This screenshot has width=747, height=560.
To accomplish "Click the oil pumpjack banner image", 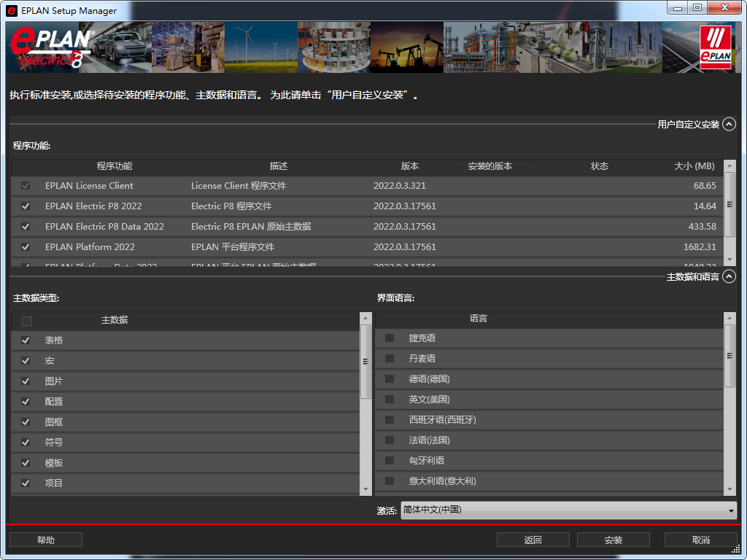I will pyautogui.click(x=406, y=47).
